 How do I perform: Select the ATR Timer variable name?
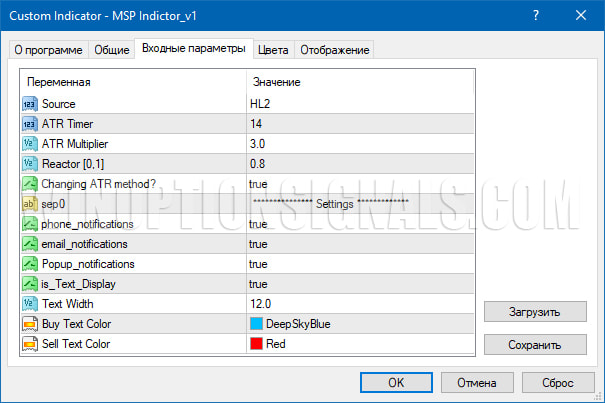[x=68, y=124]
